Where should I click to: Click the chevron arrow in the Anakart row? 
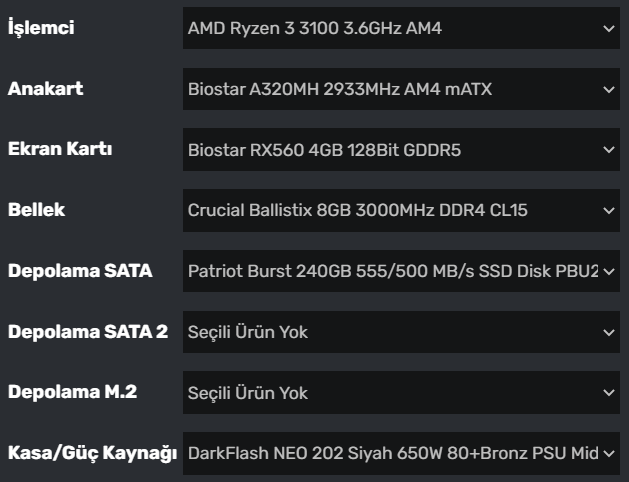click(x=609, y=90)
